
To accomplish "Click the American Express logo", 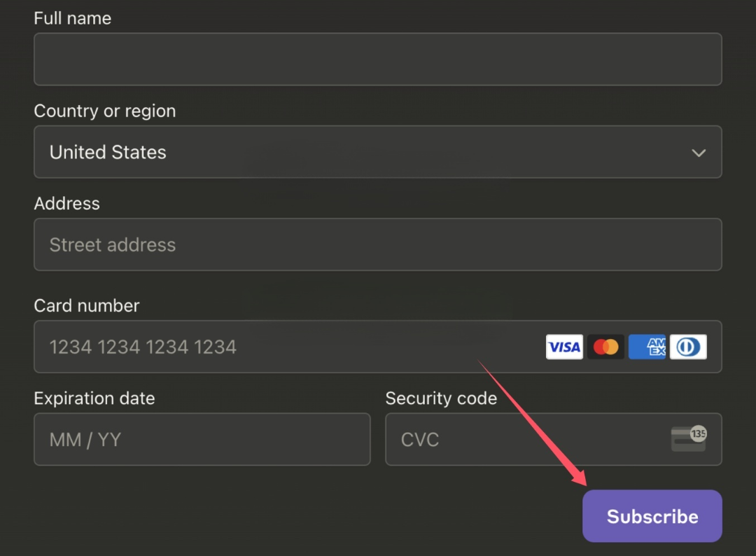I will point(647,347).
